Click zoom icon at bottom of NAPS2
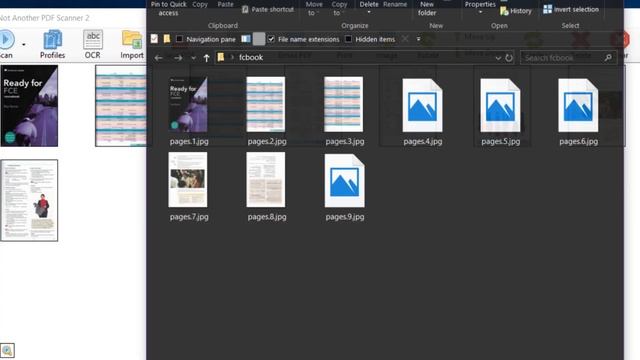This screenshot has height=360, width=640. (7, 350)
